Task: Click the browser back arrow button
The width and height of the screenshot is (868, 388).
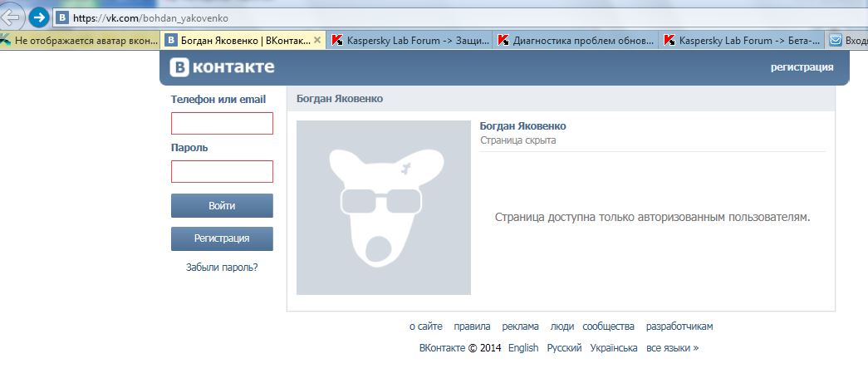Action: (11, 17)
